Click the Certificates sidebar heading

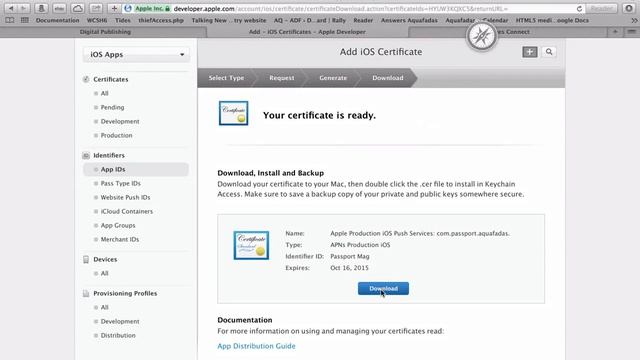[x=111, y=79]
